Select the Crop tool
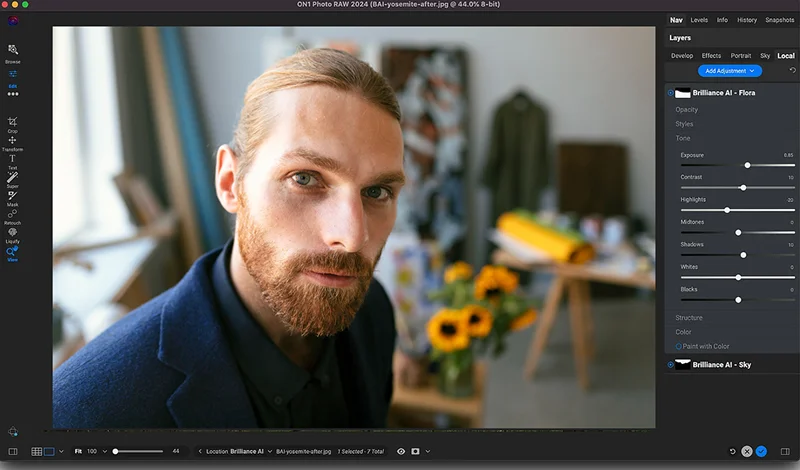The height and width of the screenshot is (470, 800). [x=12, y=122]
